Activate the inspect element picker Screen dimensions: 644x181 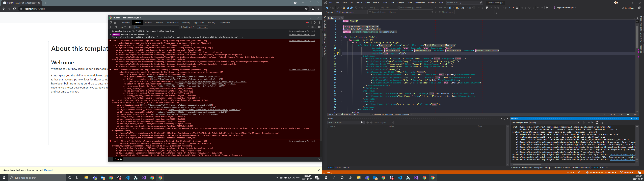111,22
